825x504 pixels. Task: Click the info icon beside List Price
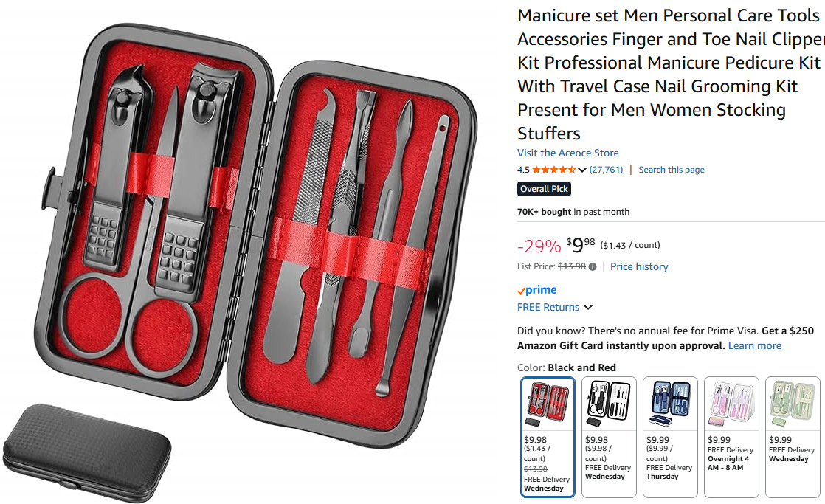(x=593, y=266)
